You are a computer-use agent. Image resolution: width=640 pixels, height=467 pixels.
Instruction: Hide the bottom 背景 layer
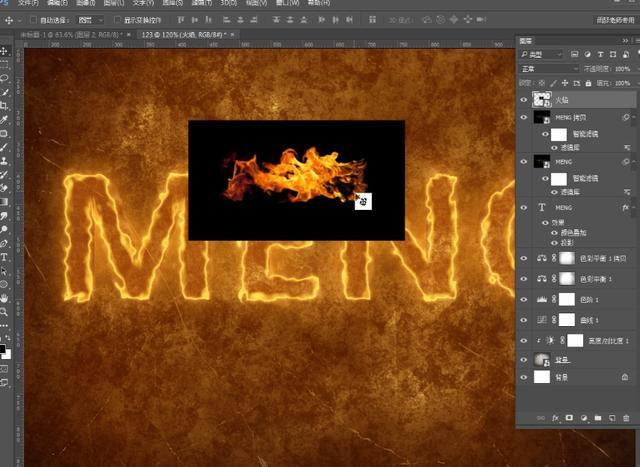(x=524, y=378)
